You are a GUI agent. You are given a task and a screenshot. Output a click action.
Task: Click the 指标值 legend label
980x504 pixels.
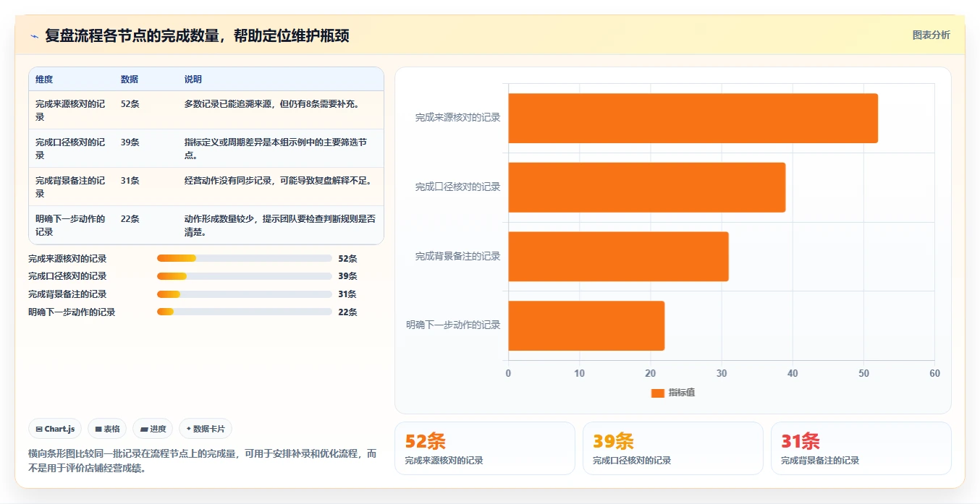pos(682,393)
